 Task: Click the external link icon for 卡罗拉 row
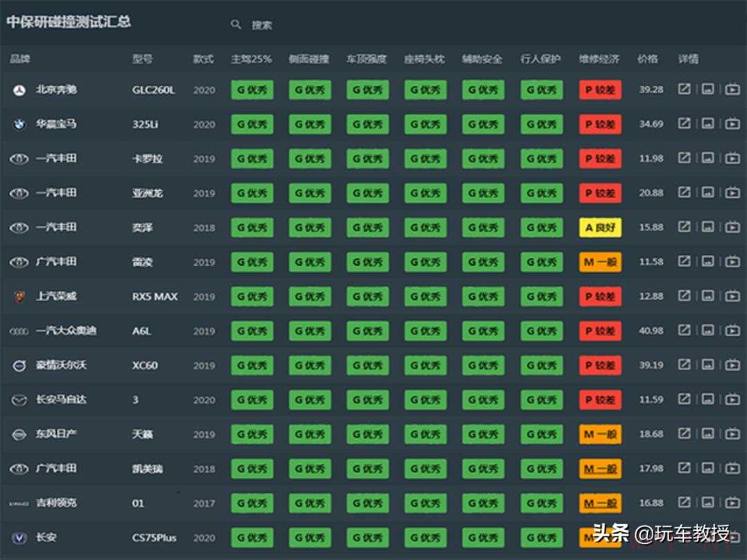pos(684,158)
